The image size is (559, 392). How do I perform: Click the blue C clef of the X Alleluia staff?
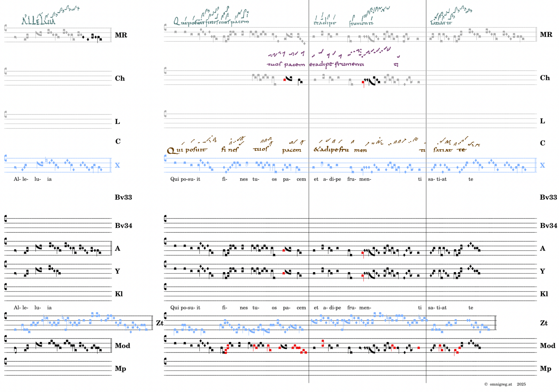pos(6,158)
